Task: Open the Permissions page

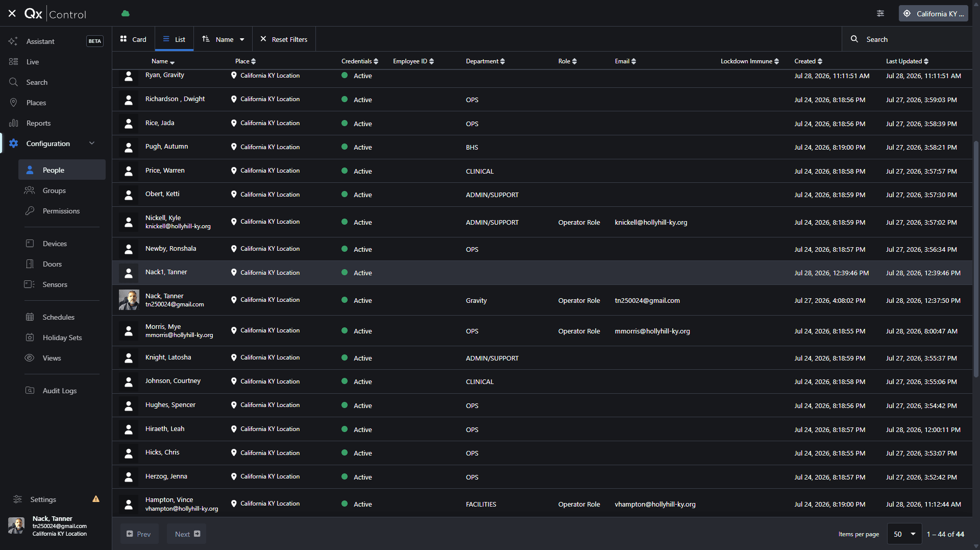Action: (62, 211)
